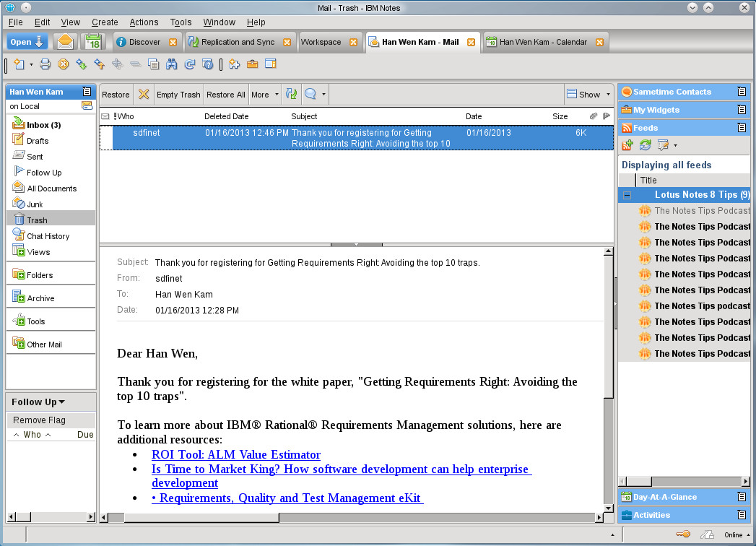
Task: Click Navigate Previous up-arrow toolbar icon
Action: [x=100, y=64]
